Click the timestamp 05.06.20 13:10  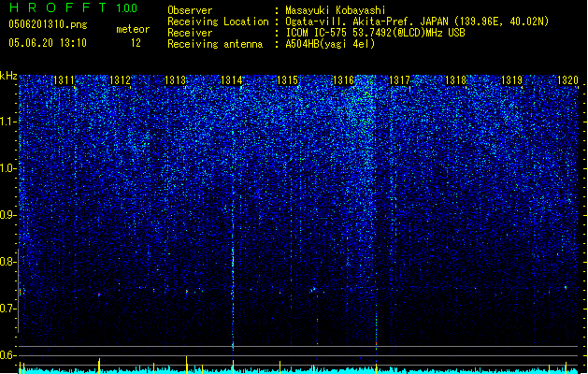(x=48, y=43)
